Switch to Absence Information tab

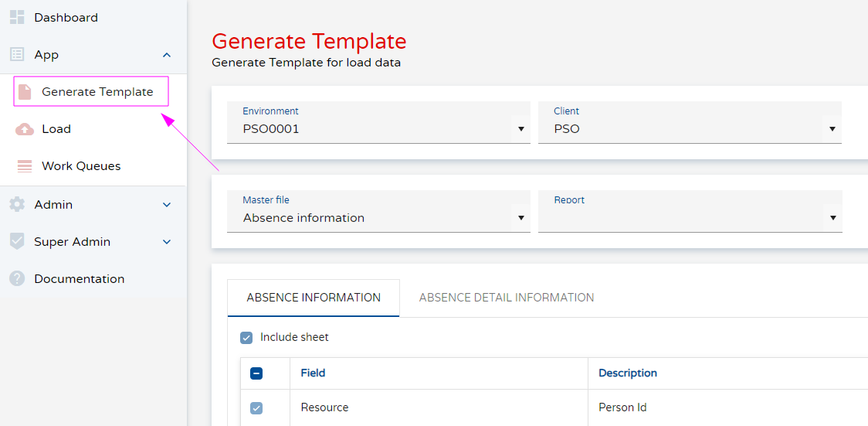314,298
